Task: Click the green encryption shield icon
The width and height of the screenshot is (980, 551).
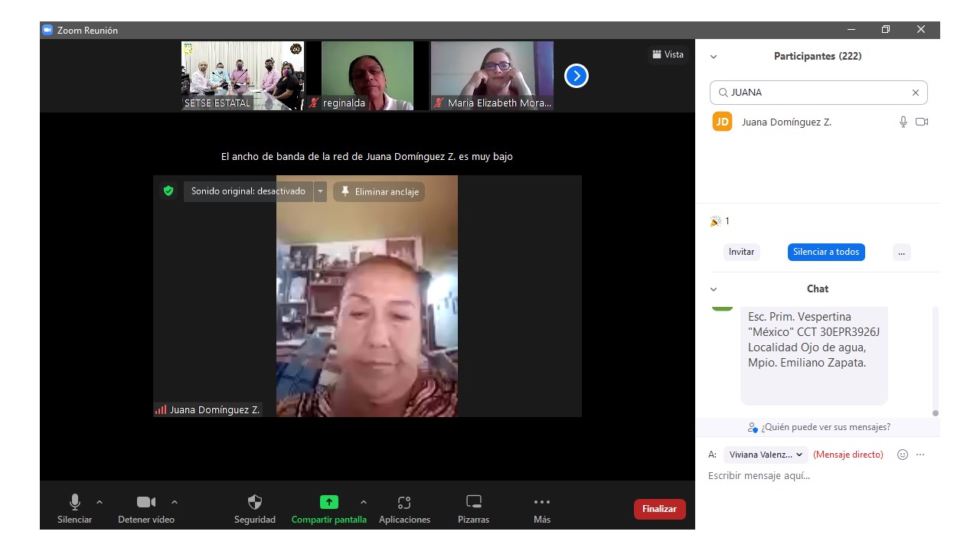Action: tap(168, 191)
